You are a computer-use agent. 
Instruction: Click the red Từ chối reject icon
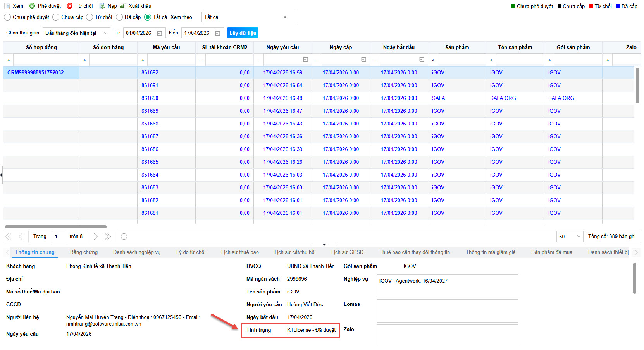coord(70,6)
